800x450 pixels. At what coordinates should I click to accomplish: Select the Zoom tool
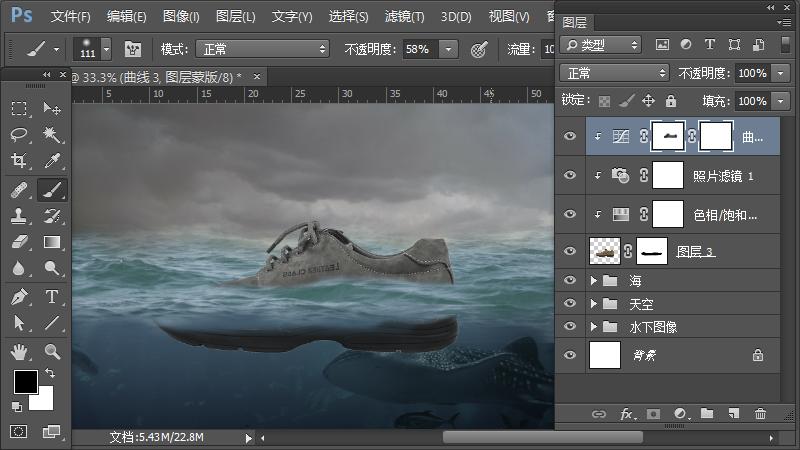pos(52,352)
